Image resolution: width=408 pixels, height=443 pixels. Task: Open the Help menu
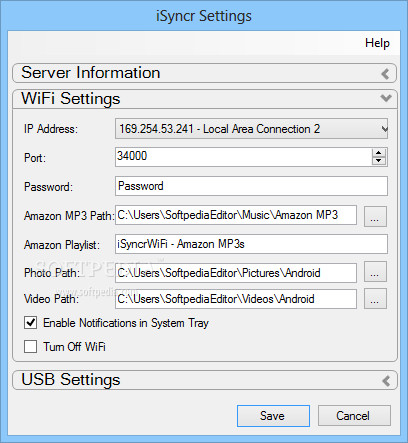(377, 43)
